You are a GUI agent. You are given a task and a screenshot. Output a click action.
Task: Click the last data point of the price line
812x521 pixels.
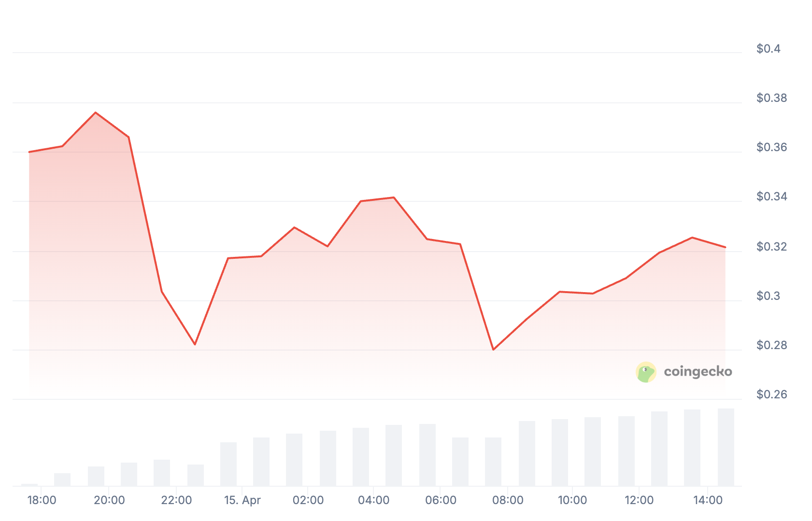pyautogui.click(x=725, y=247)
